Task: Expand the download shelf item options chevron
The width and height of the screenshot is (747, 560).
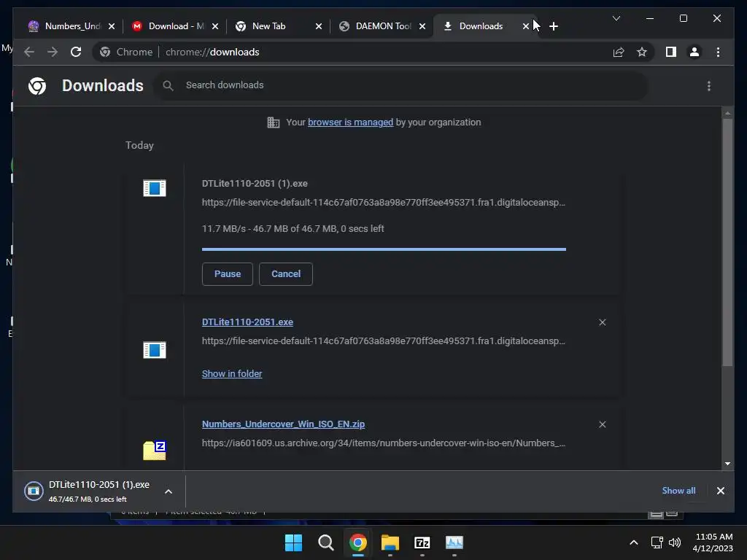Action: pyautogui.click(x=169, y=491)
